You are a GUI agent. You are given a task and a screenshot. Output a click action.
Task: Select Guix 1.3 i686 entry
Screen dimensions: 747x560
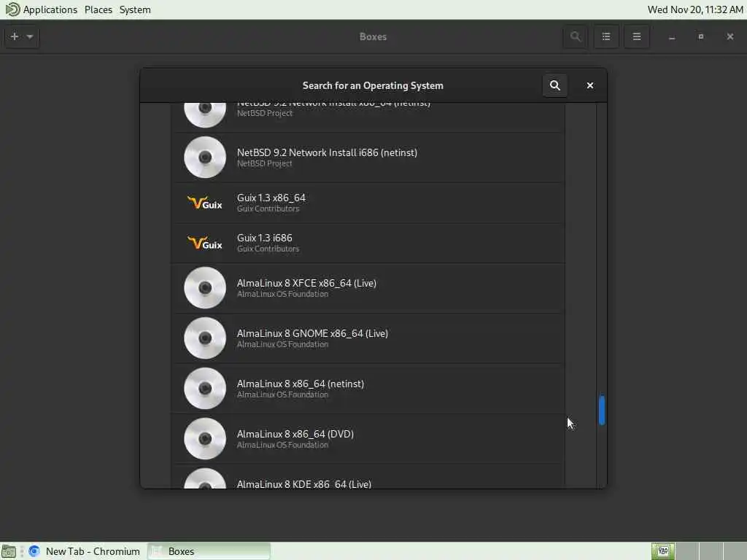point(368,243)
